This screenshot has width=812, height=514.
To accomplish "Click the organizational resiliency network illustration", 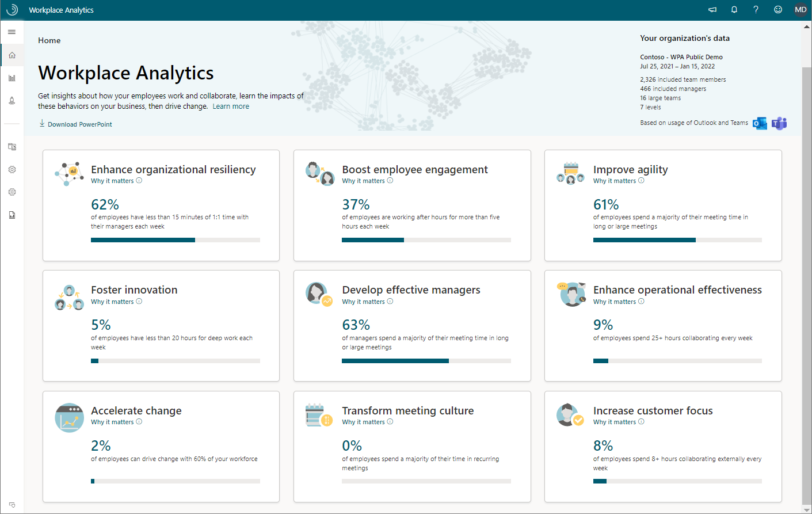I will tap(69, 173).
